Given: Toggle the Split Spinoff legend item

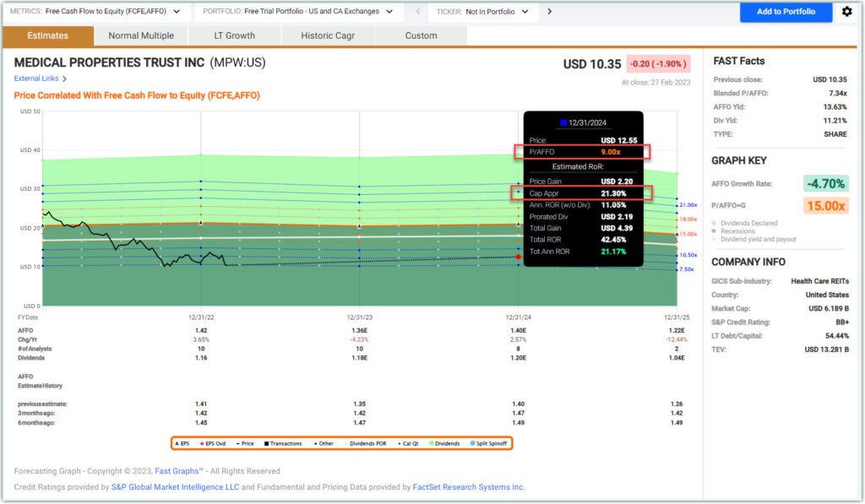Looking at the screenshot, I should pyautogui.click(x=489, y=443).
